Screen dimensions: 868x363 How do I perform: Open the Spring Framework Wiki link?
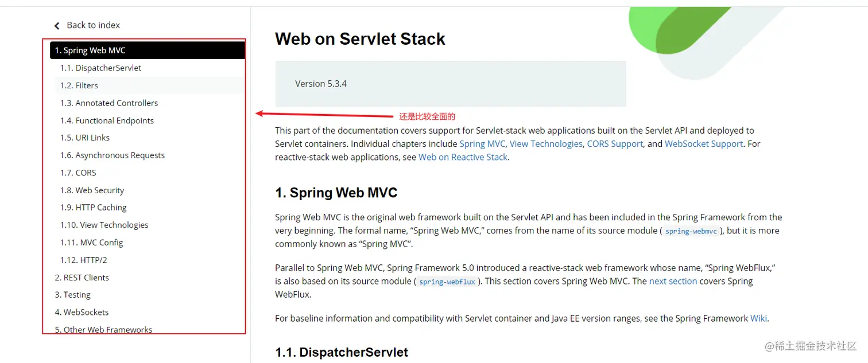(758, 318)
